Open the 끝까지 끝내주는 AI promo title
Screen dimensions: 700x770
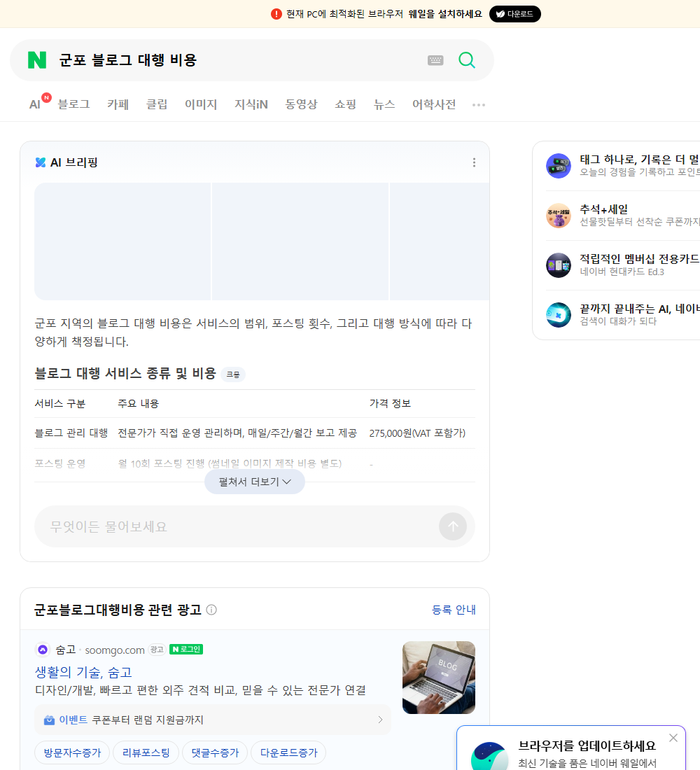[x=639, y=309]
